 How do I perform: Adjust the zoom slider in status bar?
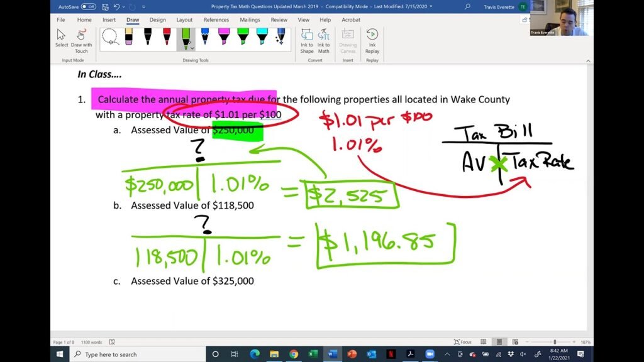[x=554, y=342]
